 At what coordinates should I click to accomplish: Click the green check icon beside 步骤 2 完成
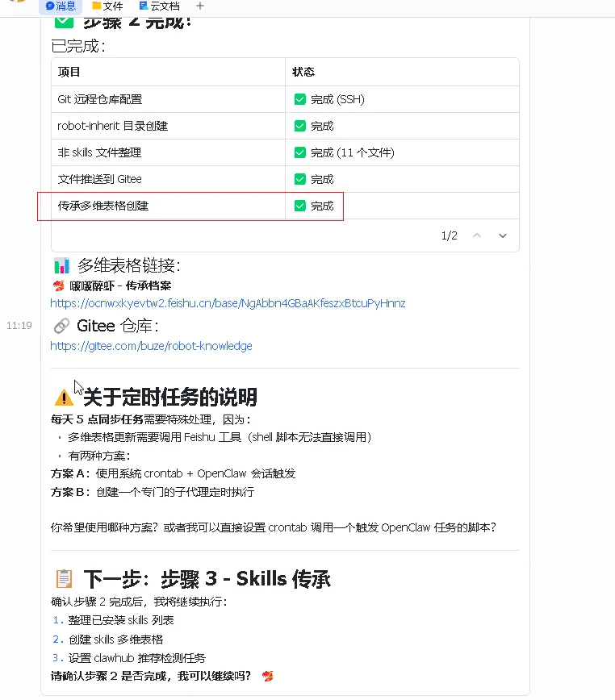coord(64,22)
